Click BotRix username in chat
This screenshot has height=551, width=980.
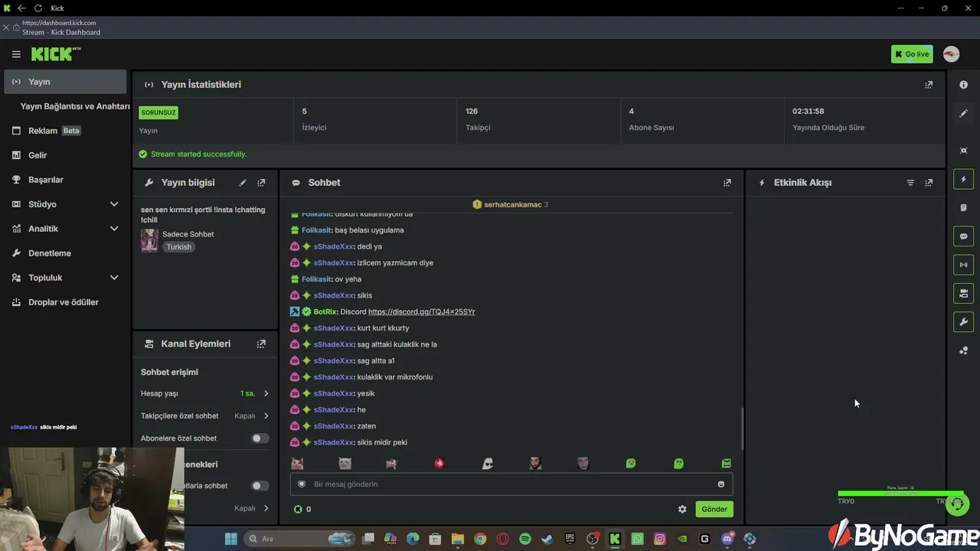pos(325,312)
